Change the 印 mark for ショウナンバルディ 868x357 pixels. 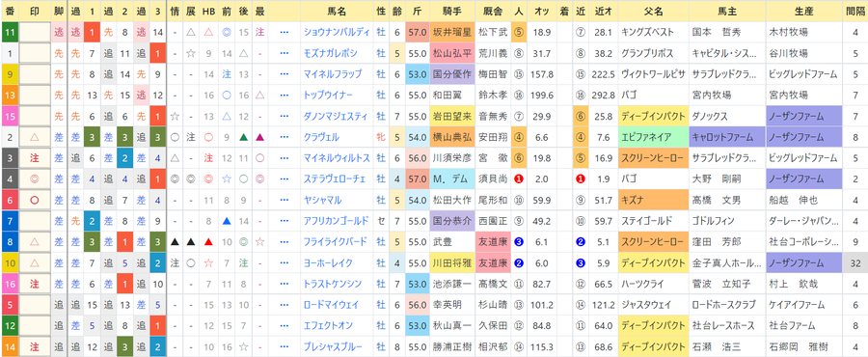(35, 33)
